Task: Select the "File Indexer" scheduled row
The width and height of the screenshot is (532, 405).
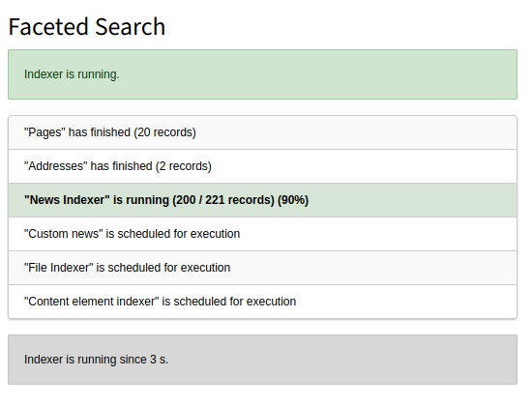Action: (262, 268)
